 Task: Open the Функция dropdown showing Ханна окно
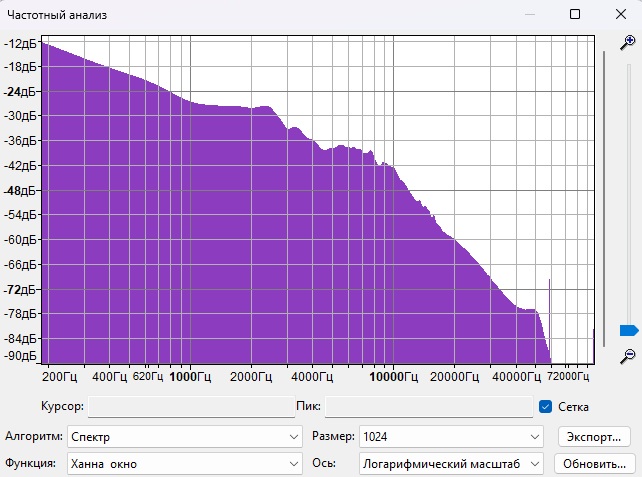coord(185,463)
